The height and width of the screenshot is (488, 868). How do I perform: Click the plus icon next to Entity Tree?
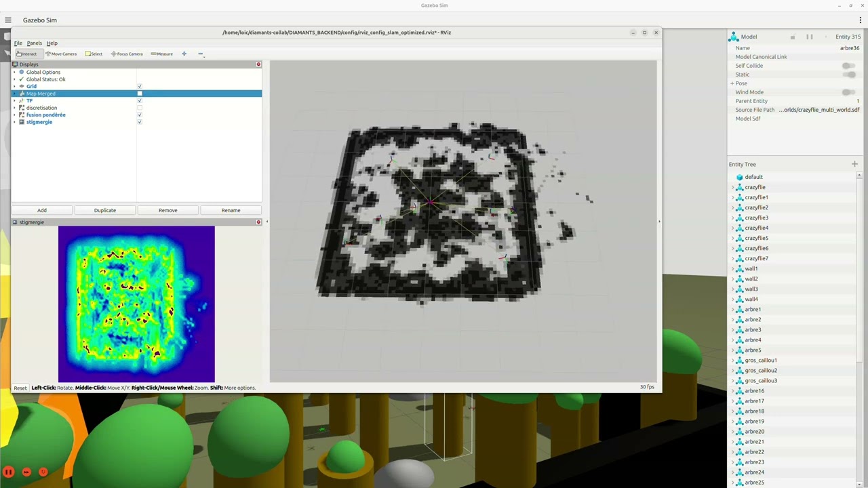pyautogui.click(x=854, y=163)
